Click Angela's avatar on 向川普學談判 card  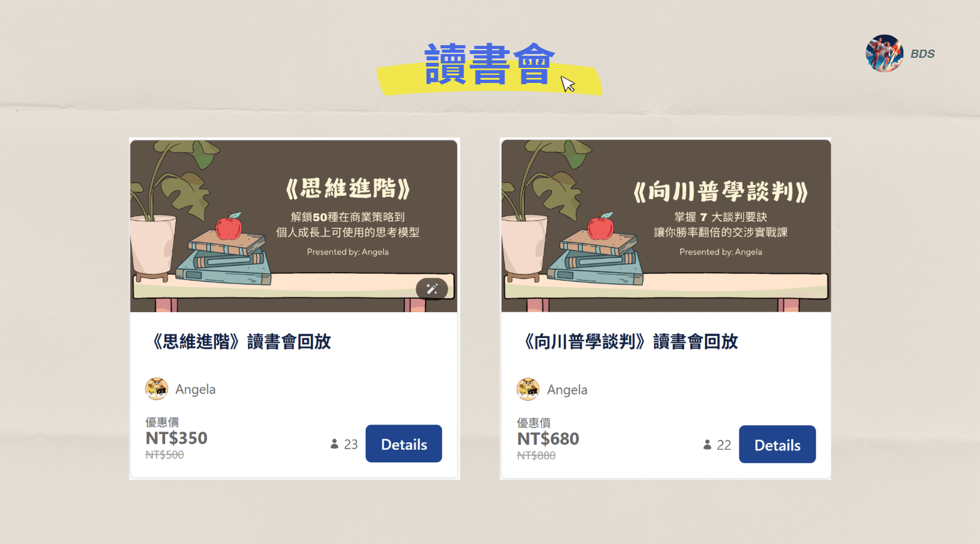[x=528, y=389]
